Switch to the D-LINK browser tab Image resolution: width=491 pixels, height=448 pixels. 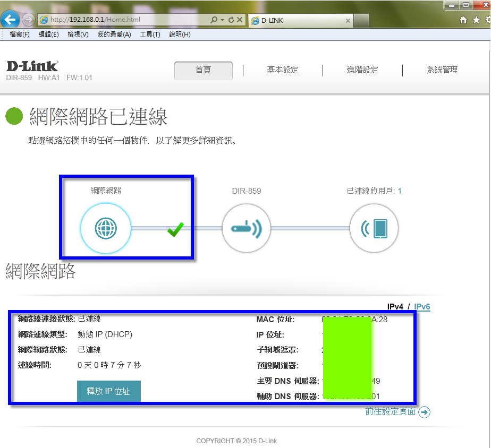(x=298, y=21)
